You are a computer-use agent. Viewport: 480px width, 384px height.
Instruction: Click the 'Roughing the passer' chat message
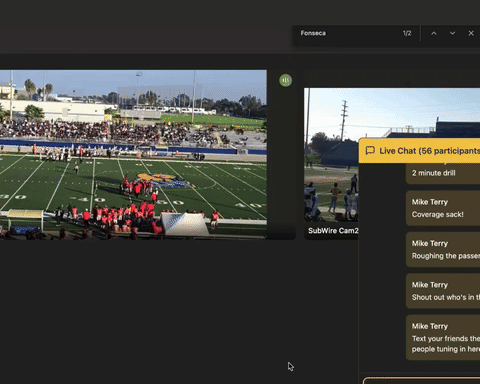click(x=443, y=250)
